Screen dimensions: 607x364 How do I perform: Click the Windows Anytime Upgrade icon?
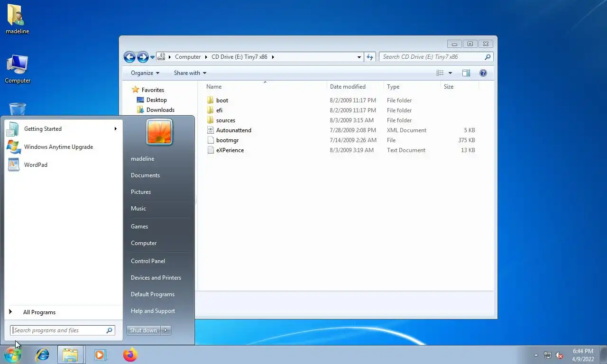13,147
